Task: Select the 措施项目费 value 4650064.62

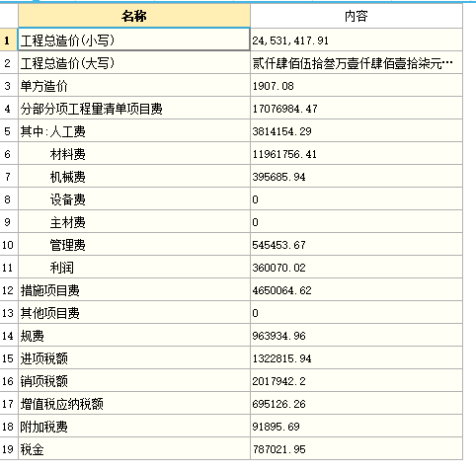Action: point(357,289)
